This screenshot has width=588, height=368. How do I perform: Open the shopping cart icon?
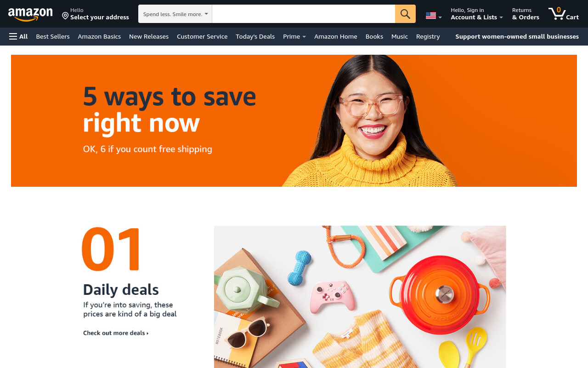pos(563,14)
